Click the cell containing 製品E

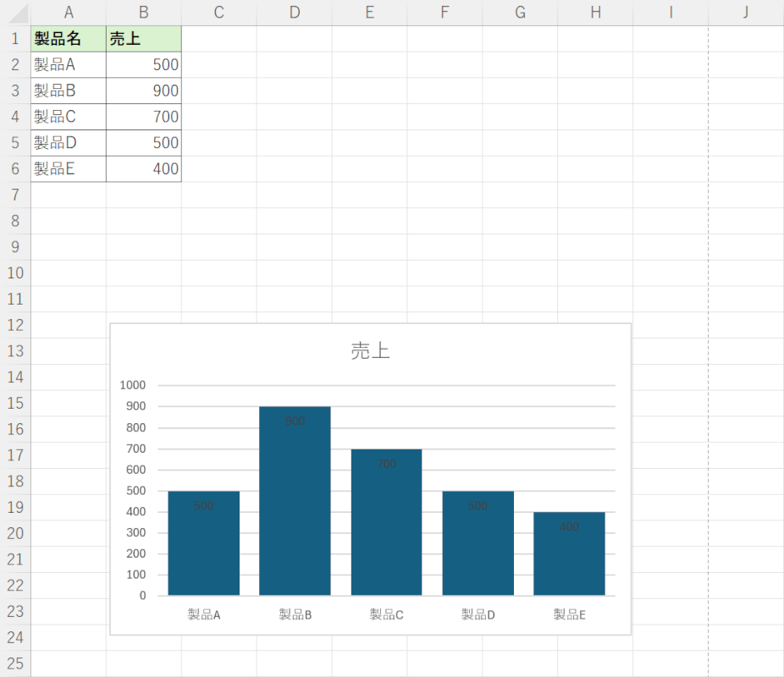click(x=68, y=169)
